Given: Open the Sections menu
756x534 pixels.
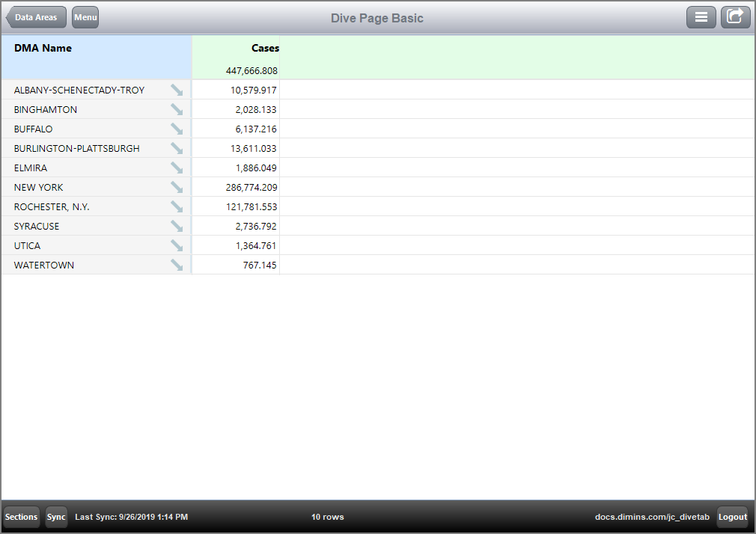Looking at the screenshot, I should click(21, 517).
